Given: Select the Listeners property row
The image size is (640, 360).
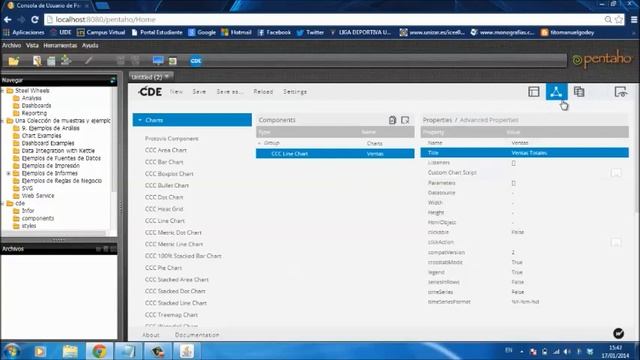Looking at the screenshot, I should (x=524, y=162).
